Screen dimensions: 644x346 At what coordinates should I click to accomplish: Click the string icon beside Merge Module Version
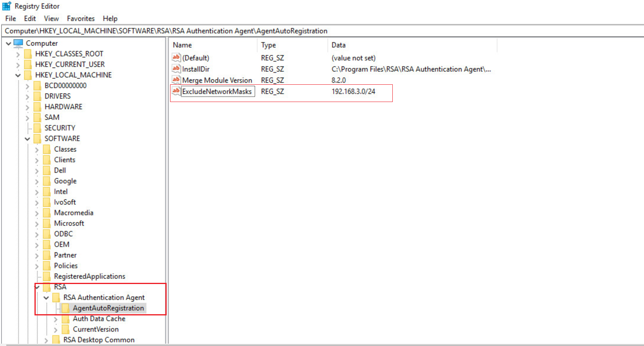point(176,80)
